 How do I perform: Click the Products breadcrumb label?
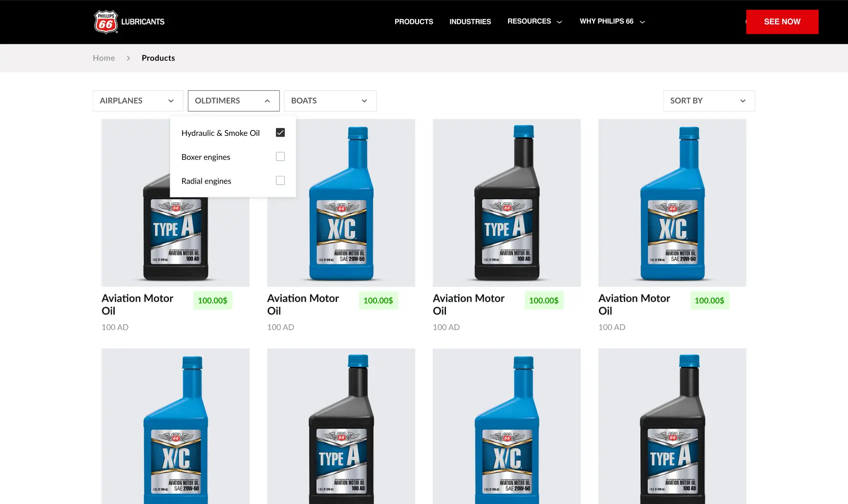point(158,58)
